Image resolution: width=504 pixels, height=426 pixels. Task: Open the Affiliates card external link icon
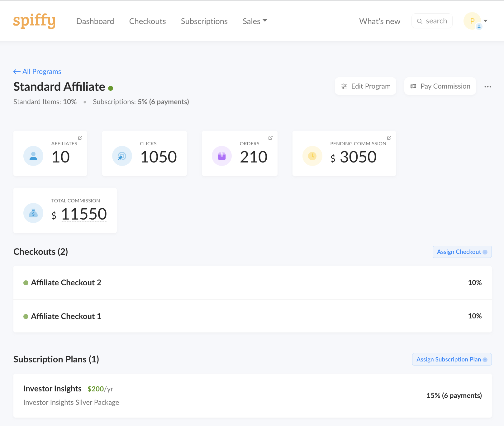(80, 138)
